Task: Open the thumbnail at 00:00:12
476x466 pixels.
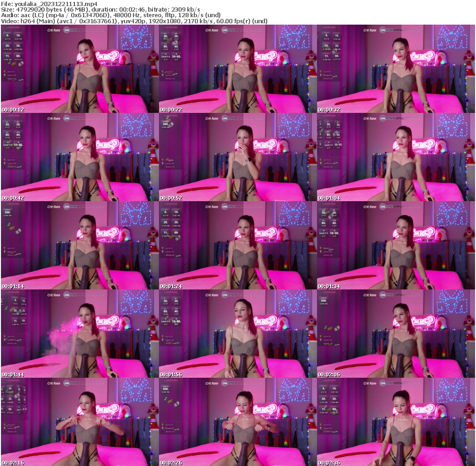Action: click(x=79, y=67)
